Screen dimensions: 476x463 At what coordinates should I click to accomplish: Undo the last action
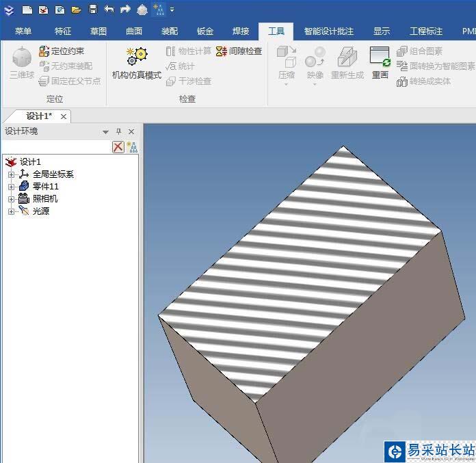point(109,10)
